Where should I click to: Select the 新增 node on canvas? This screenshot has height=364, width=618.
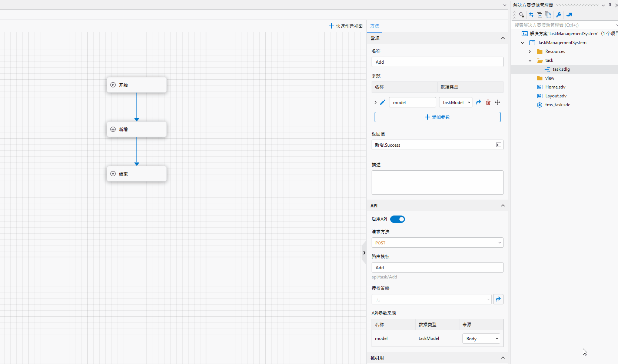tap(137, 129)
